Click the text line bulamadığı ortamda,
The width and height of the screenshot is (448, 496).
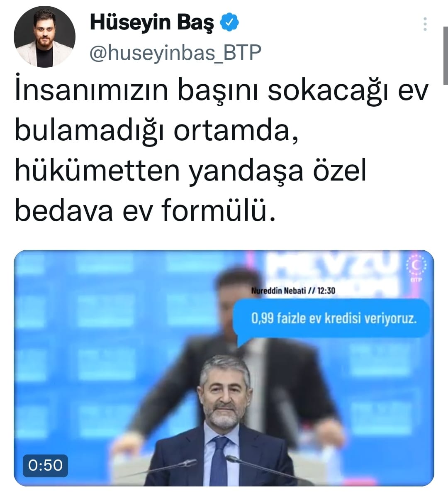[157, 132]
